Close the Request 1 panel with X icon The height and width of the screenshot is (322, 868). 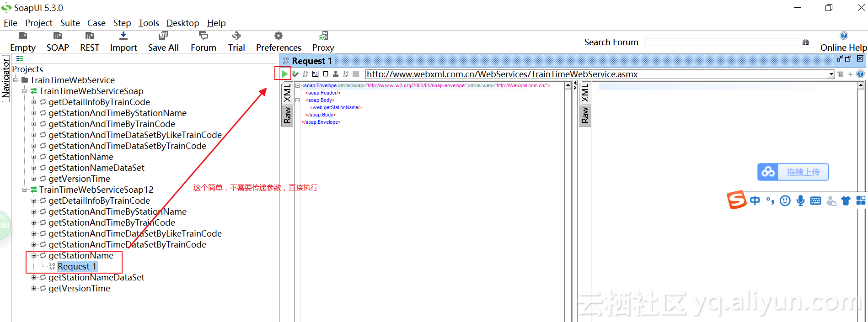point(860,58)
